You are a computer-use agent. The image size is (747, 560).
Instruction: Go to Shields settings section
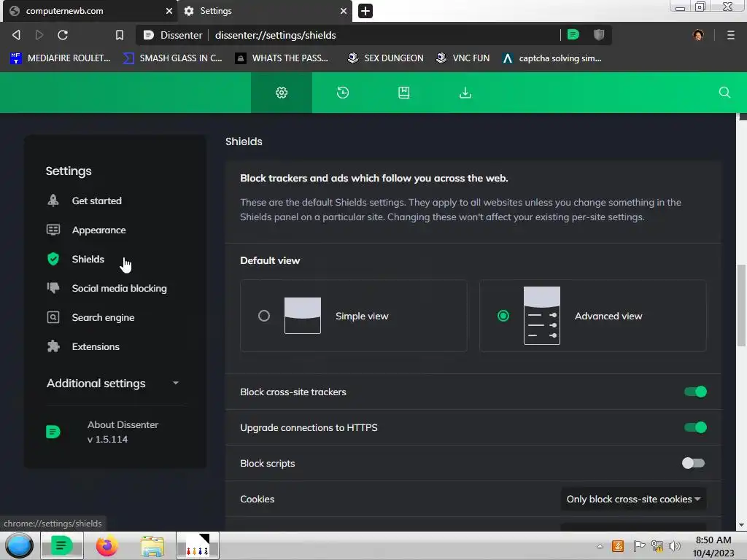point(88,259)
